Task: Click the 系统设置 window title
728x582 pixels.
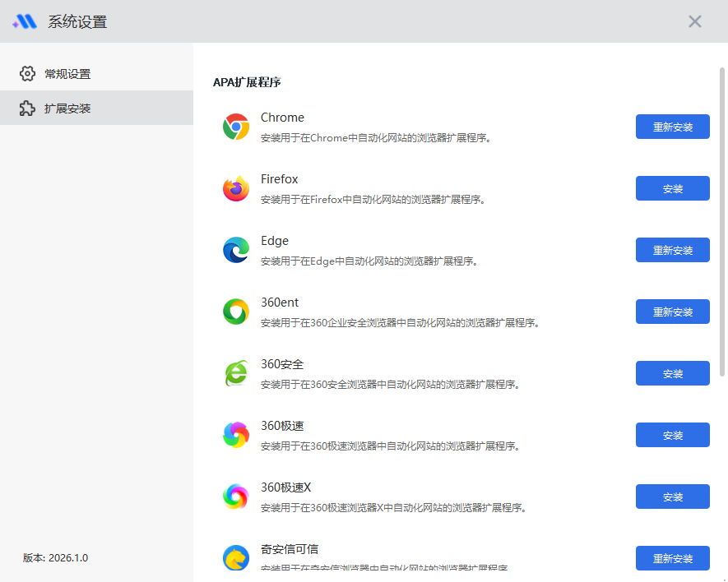Action: pos(77,22)
